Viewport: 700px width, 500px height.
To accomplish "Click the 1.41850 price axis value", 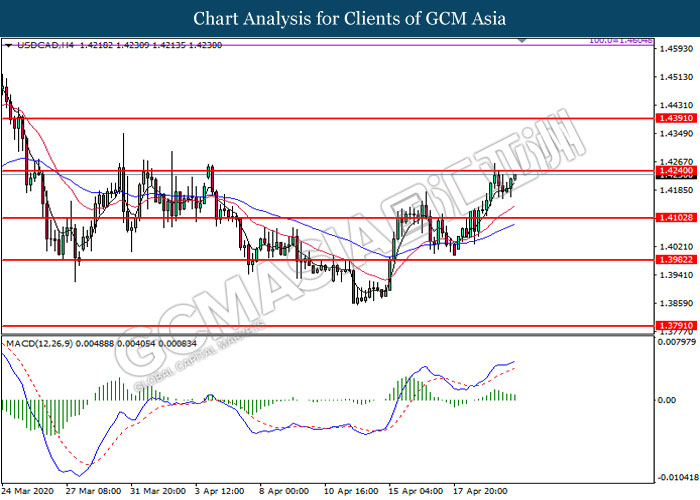I will [676, 190].
